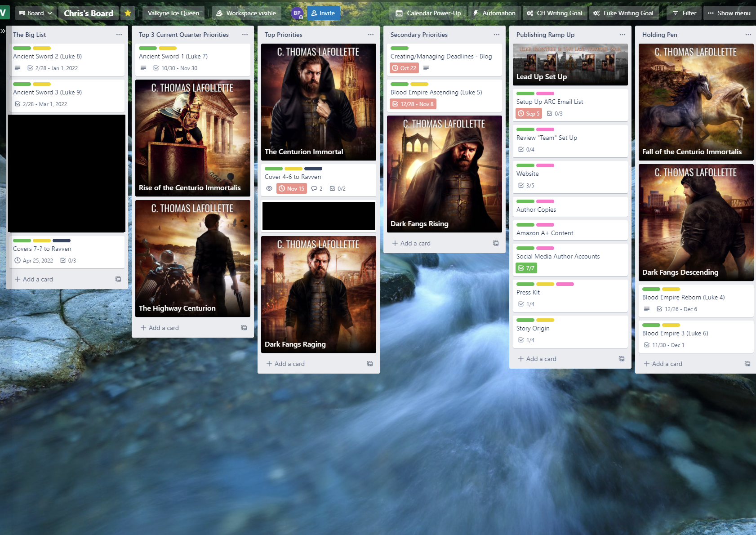The height and width of the screenshot is (535, 756).
Task: Change Workspace visible setting
Action: [x=246, y=13]
